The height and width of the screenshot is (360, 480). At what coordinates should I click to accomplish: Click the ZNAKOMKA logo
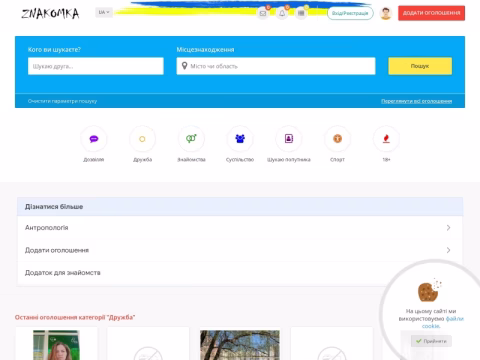point(50,13)
